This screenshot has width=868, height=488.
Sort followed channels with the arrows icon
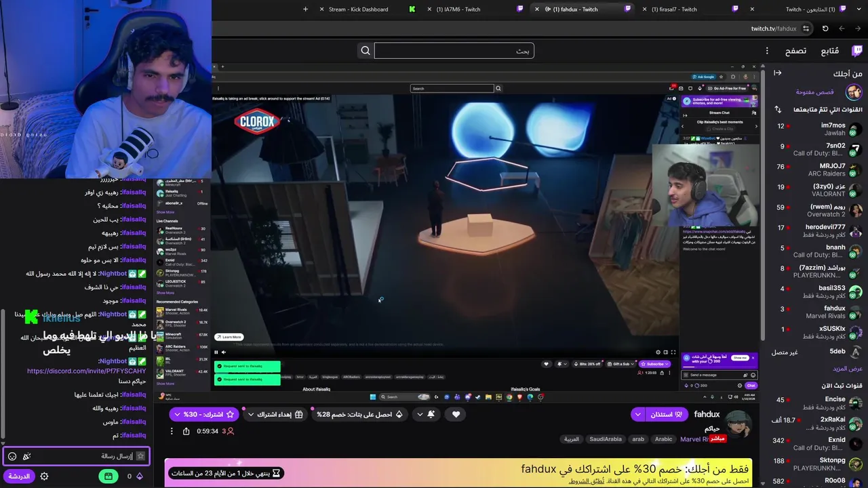(x=778, y=109)
